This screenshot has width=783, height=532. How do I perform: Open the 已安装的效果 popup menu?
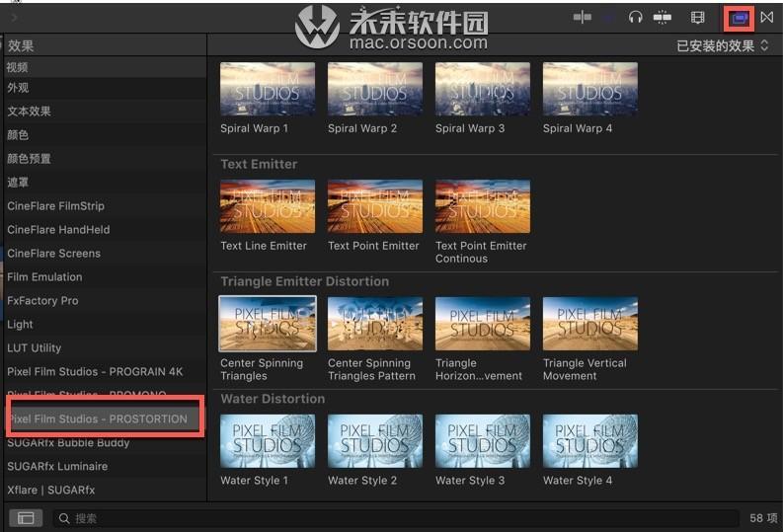point(722,46)
